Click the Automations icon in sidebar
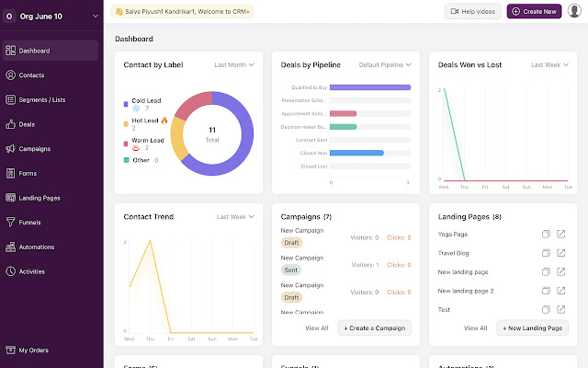The image size is (588, 368). pos(11,247)
